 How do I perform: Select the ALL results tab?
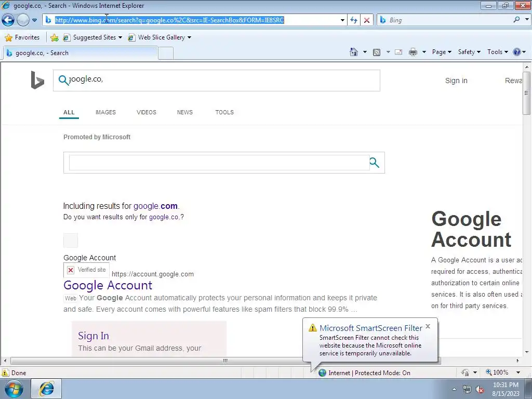click(69, 112)
